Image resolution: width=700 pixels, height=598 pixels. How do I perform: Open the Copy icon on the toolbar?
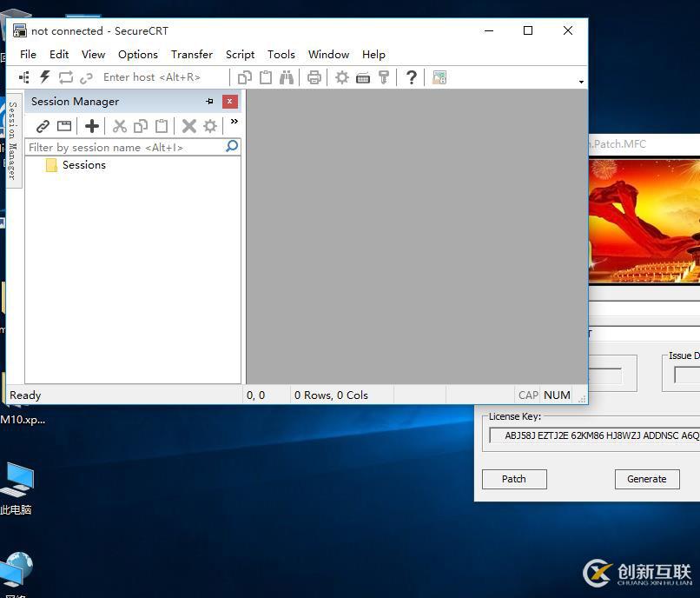(244, 77)
